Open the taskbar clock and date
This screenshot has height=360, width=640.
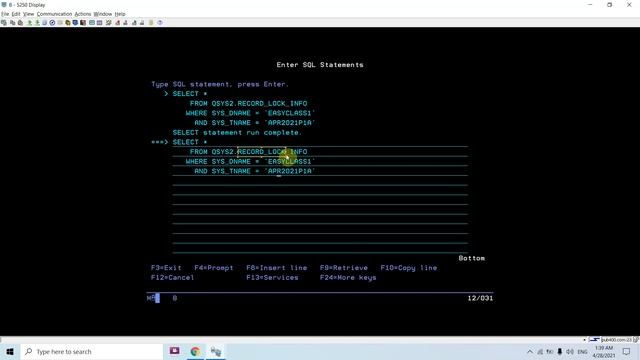coord(604,351)
